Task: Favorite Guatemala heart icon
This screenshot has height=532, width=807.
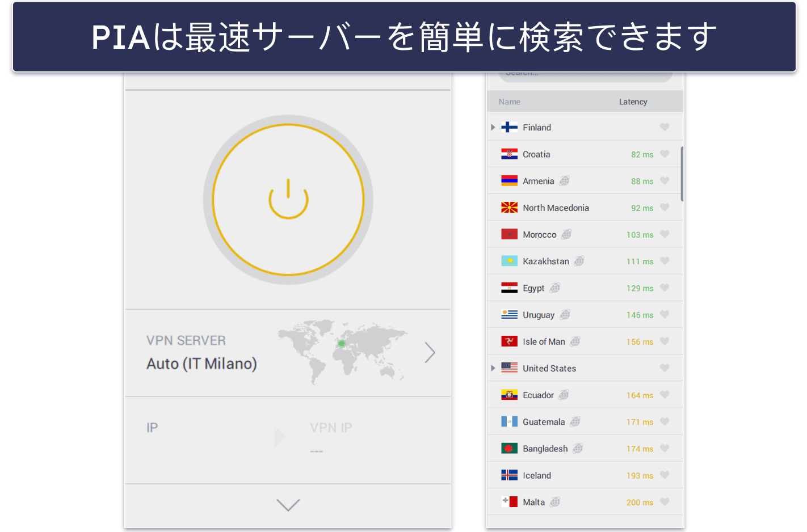Action: 665,421
